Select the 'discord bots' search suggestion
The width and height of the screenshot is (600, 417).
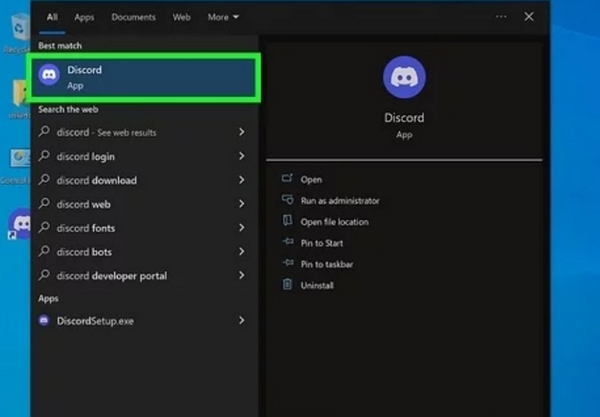[x=84, y=252]
